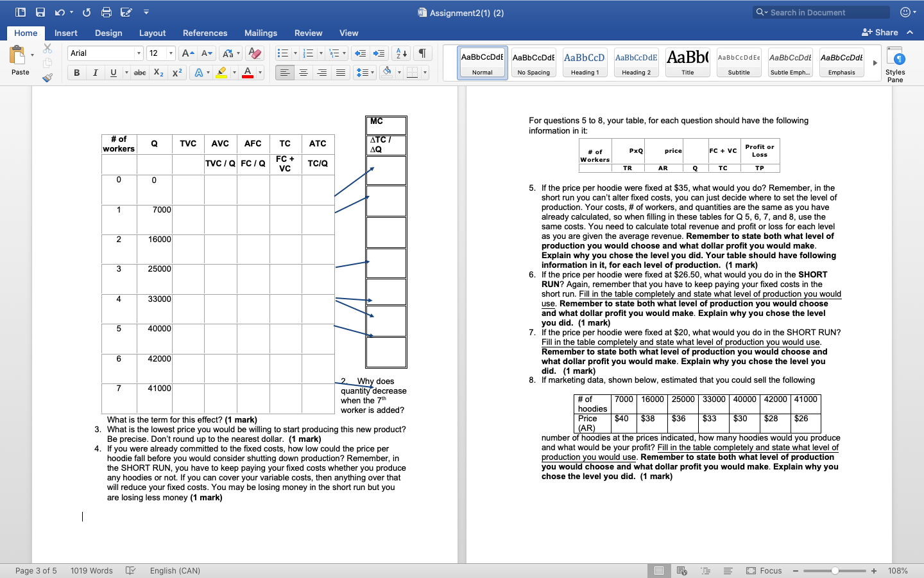Image resolution: width=924 pixels, height=578 pixels.
Task: Collapse the ribbon with the chevron
Action: [x=910, y=32]
